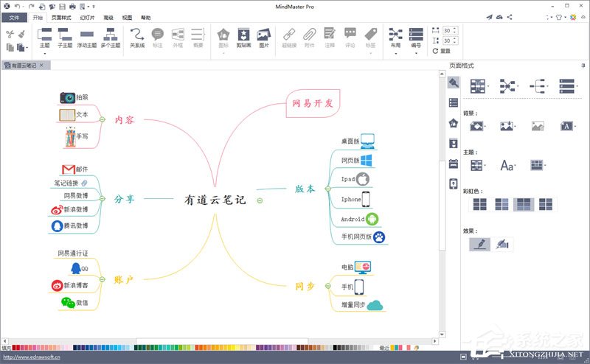Image resolution: width=590 pixels, height=364 pixels.
Task: Click the 重置 reset button
Action: click(x=441, y=51)
